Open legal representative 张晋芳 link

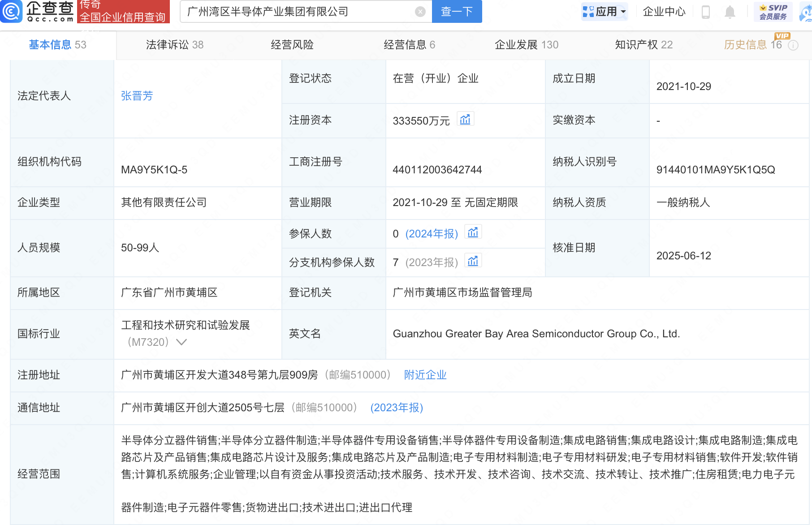click(137, 96)
